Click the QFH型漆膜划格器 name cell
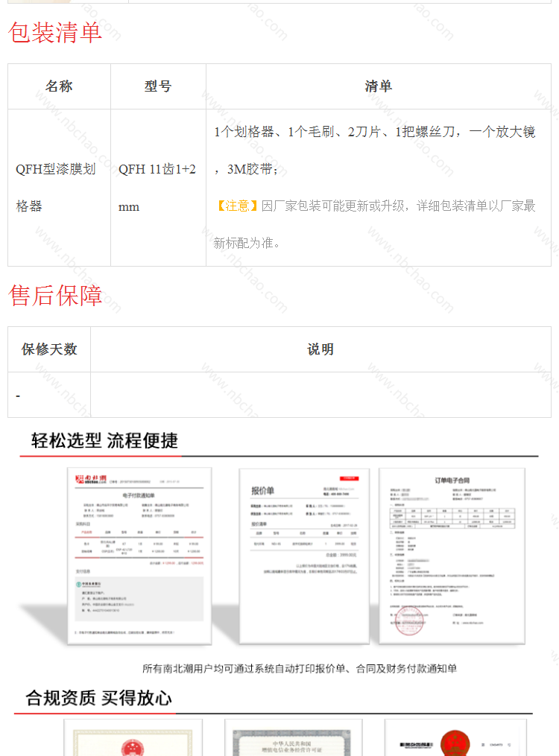 tap(56, 188)
